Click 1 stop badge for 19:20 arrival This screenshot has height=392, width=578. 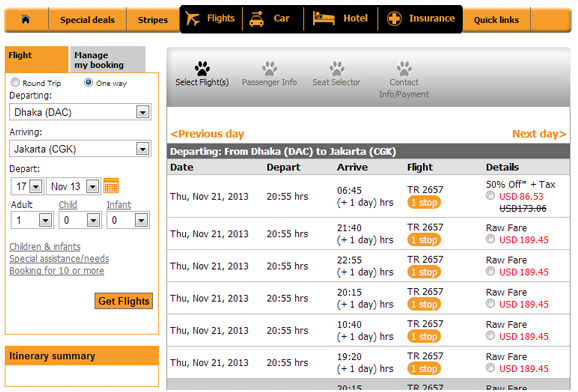click(x=424, y=369)
